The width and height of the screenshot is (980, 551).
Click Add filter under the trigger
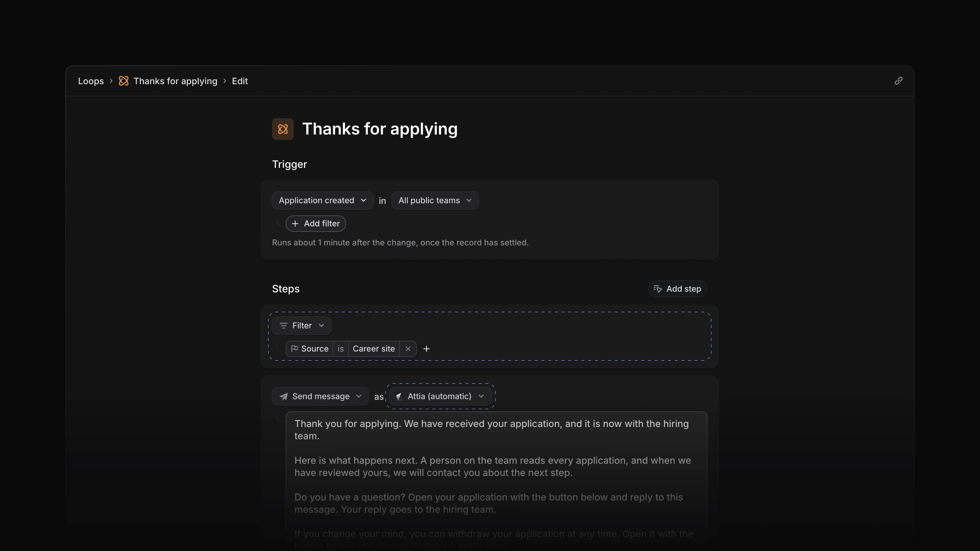pos(316,224)
